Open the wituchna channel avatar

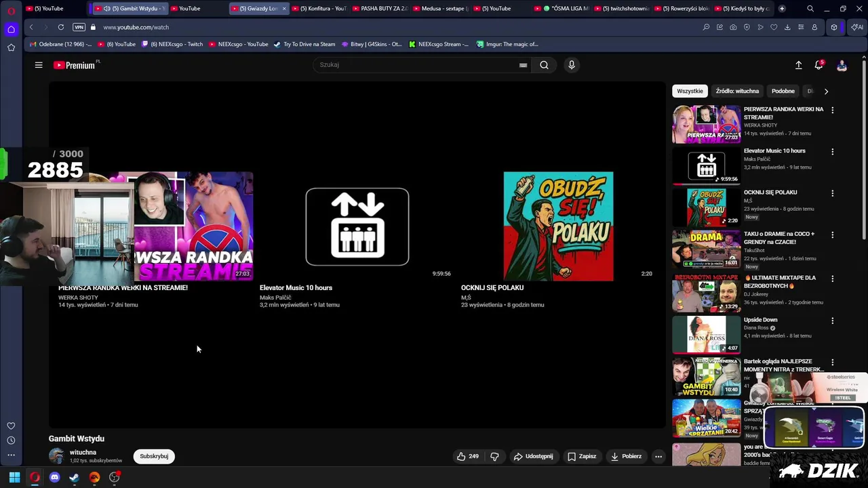click(x=57, y=456)
